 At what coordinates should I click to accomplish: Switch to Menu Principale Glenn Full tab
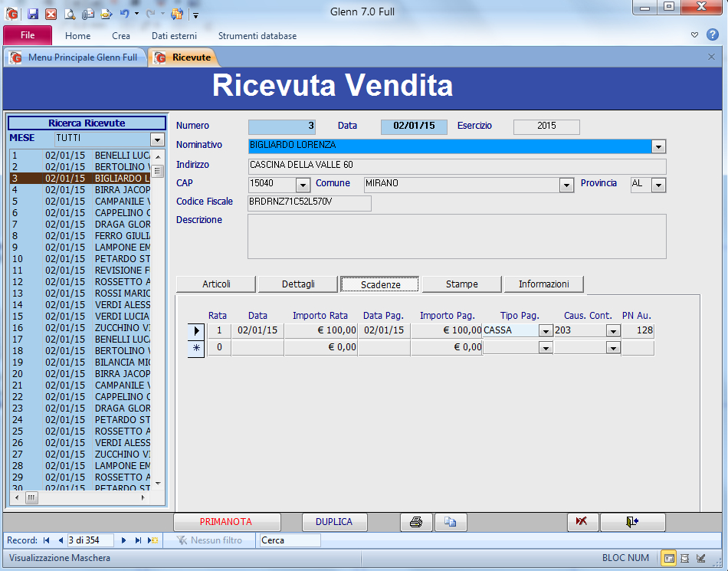75,57
